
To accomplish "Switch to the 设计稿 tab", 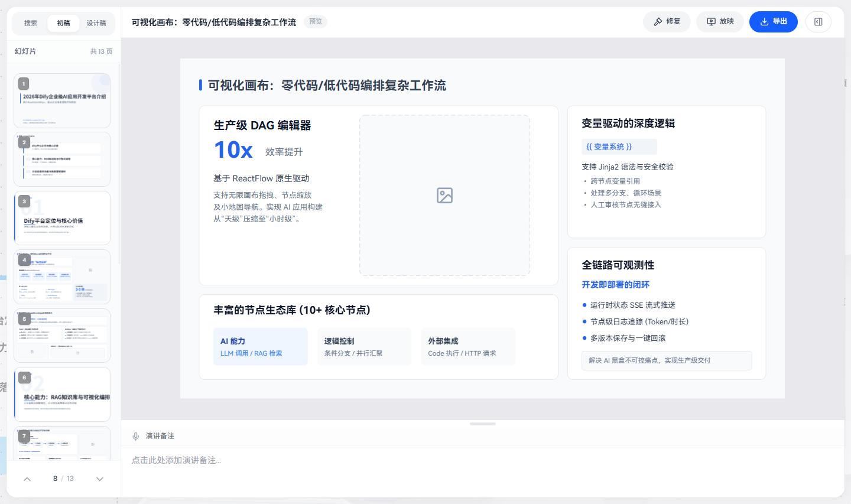I will click(x=96, y=23).
